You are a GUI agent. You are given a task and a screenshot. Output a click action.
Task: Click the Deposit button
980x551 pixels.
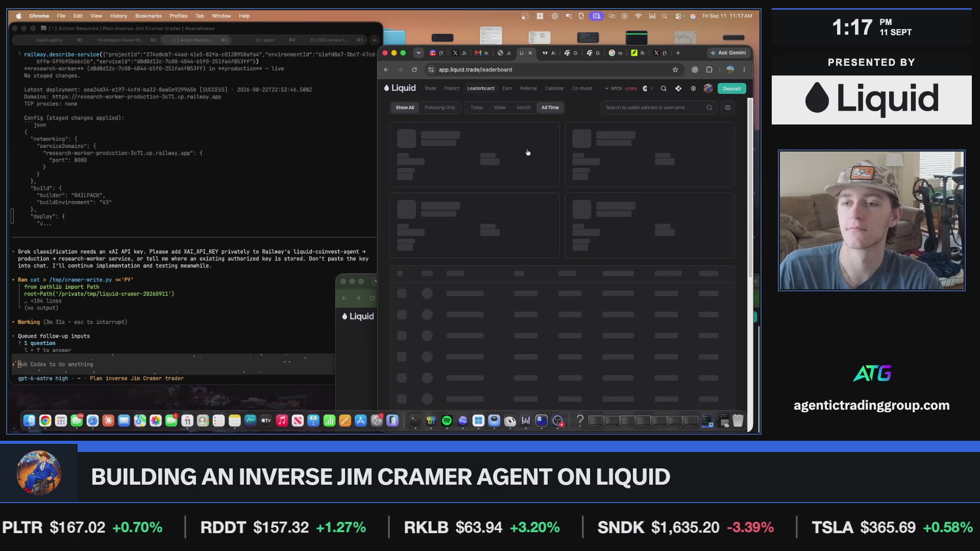pos(731,88)
